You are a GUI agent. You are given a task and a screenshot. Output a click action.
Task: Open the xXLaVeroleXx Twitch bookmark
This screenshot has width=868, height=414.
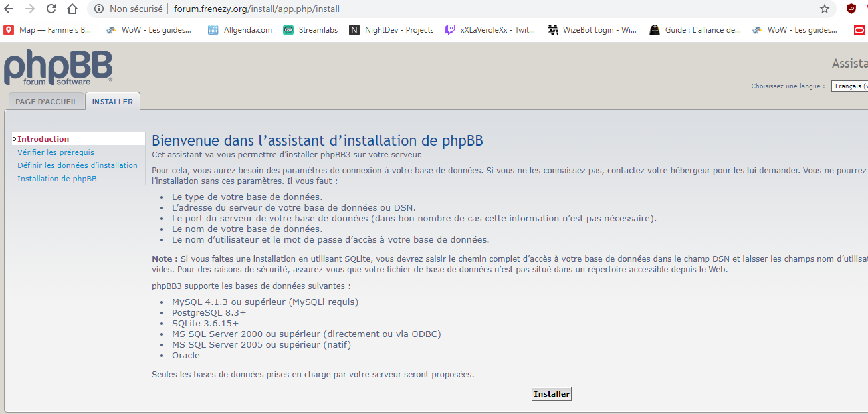490,30
